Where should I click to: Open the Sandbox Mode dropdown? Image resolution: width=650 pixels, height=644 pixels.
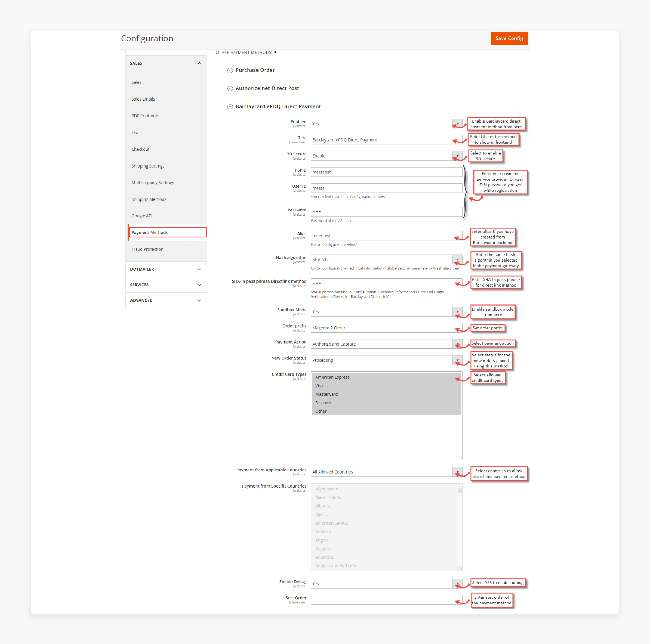pyautogui.click(x=386, y=311)
